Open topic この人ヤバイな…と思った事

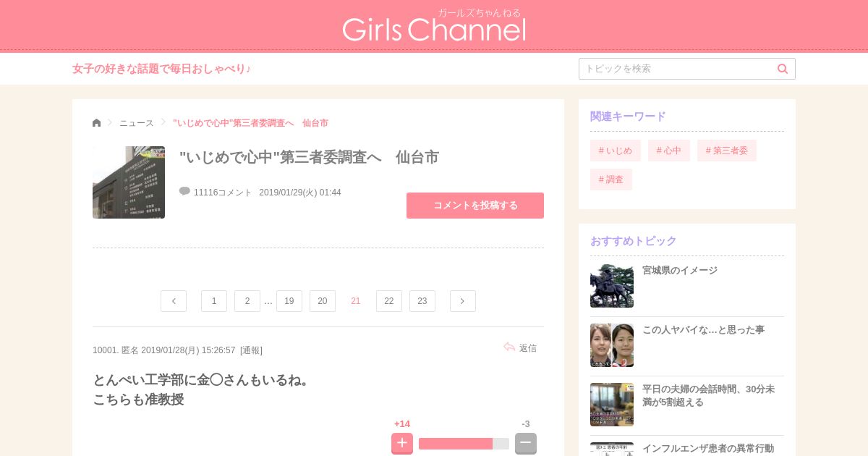tap(703, 330)
